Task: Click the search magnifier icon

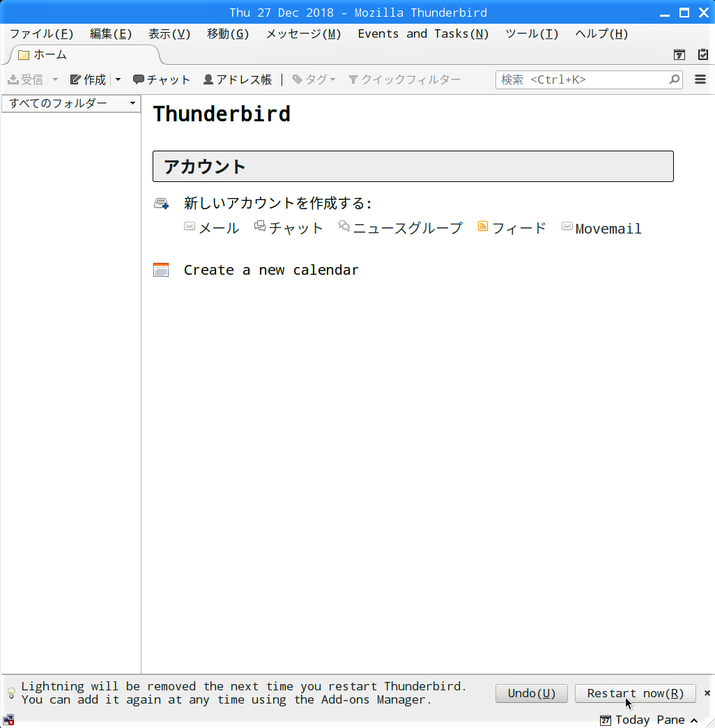Action: tap(675, 79)
